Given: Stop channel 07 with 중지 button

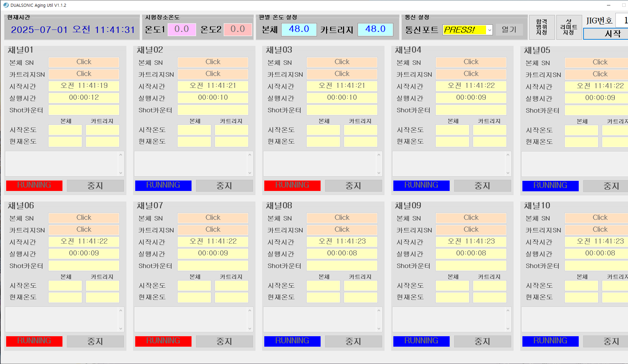Looking at the screenshot, I should tap(224, 341).
